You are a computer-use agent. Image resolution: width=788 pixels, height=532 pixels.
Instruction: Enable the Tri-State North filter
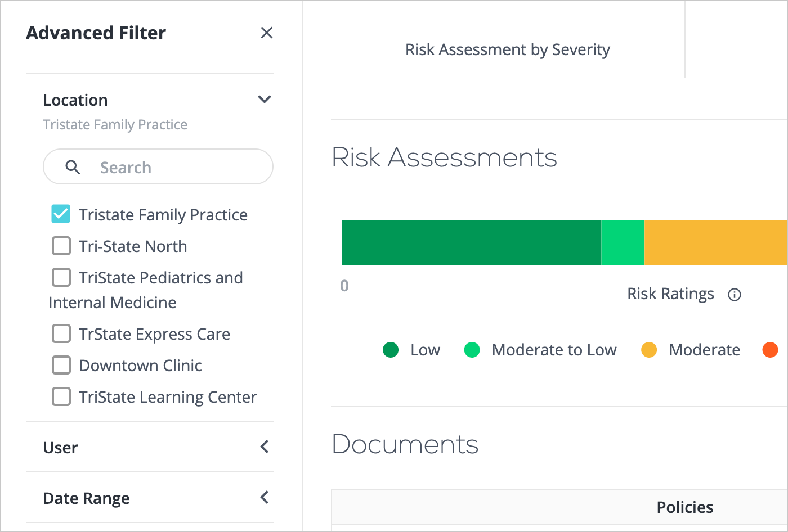tap(61, 246)
